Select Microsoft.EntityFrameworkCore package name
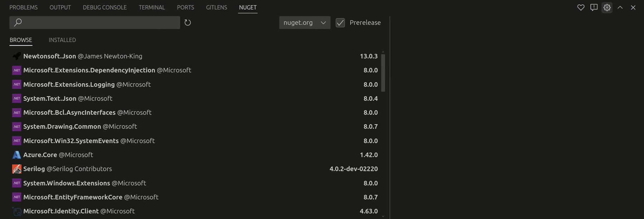The image size is (644, 219). (x=73, y=197)
